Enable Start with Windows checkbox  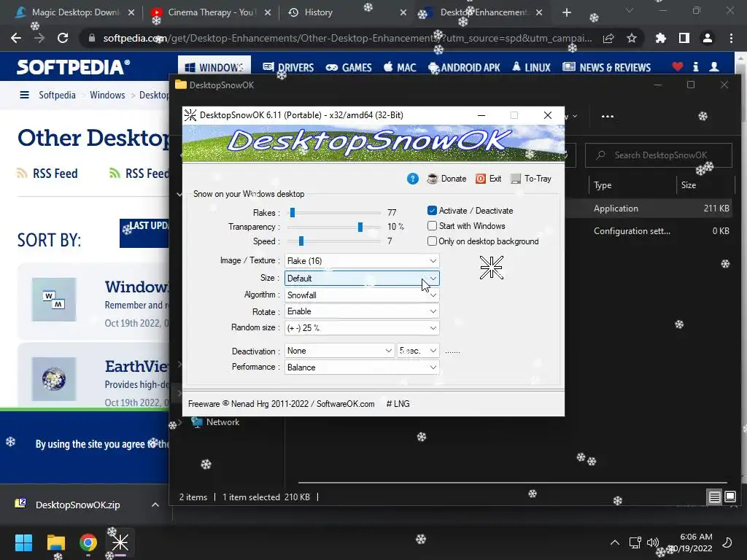pos(432,226)
